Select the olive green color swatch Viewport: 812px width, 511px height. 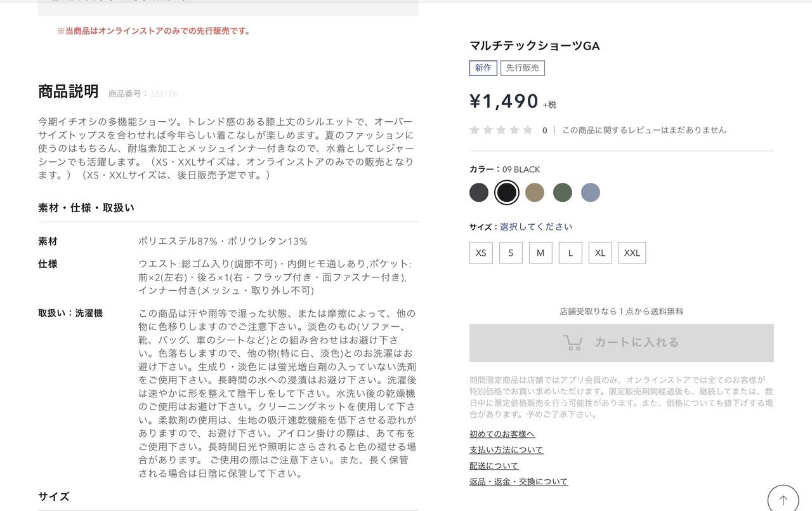(x=562, y=192)
